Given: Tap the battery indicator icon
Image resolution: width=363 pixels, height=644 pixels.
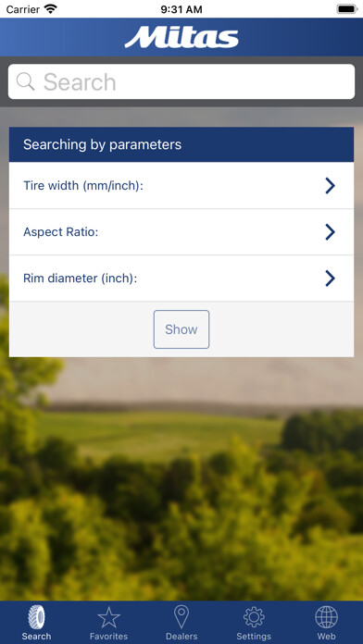Looking at the screenshot, I should pos(347,9).
